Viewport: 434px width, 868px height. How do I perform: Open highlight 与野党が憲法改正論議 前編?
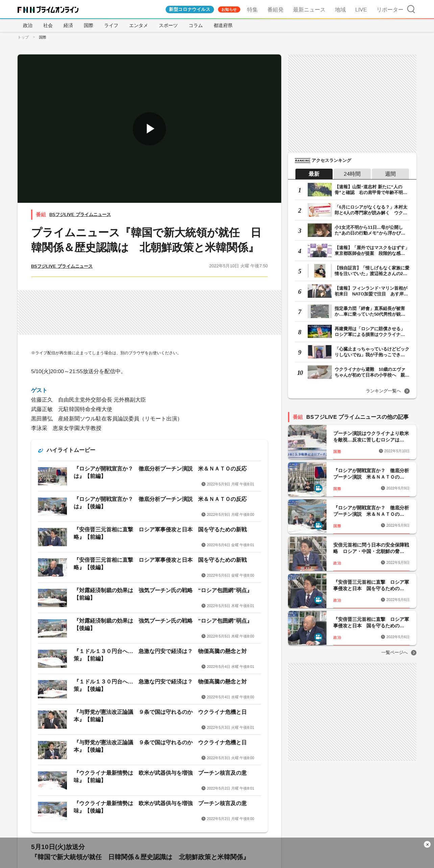[x=149, y=719]
